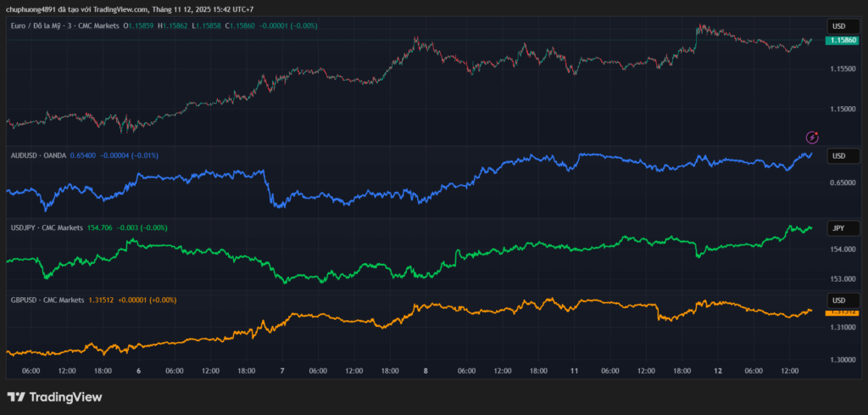Open the USD currency selector on AUDUSD pane
The height and width of the screenshot is (415, 868).
[839, 156]
